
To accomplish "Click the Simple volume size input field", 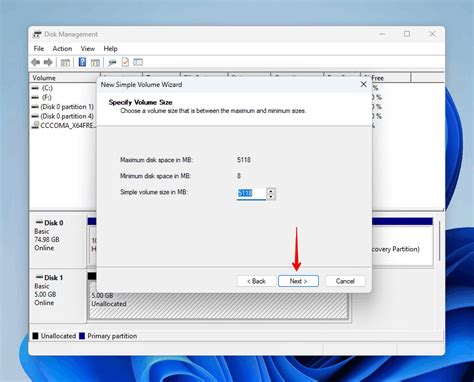I will pyautogui.click(x=251, y=193).
